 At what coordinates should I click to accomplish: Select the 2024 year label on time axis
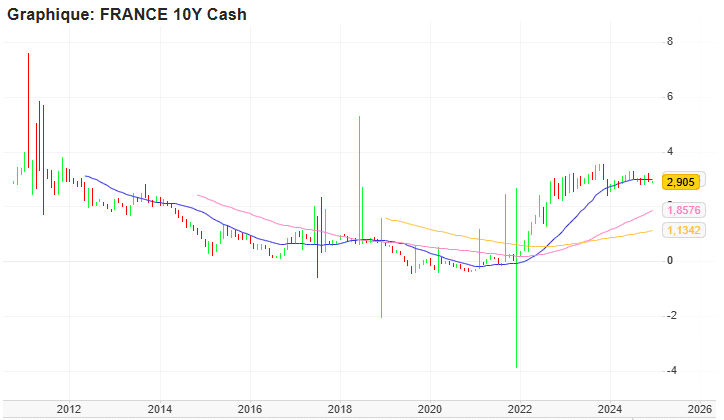(609, 408)
